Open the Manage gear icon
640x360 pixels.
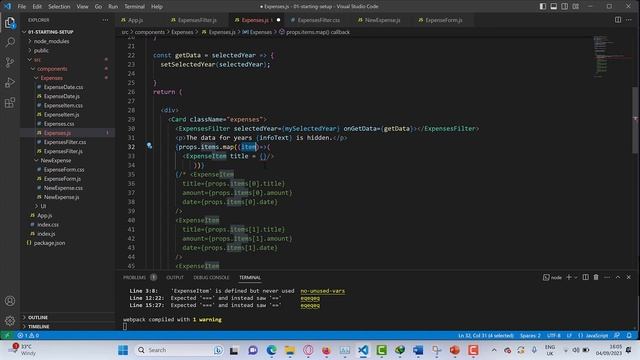pos(10,321)
